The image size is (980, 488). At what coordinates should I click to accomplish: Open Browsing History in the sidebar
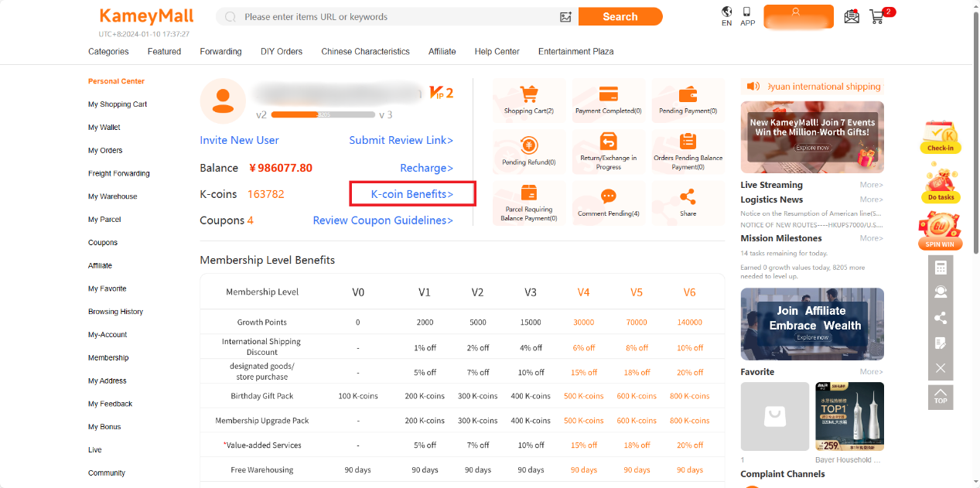click(115, 312)
